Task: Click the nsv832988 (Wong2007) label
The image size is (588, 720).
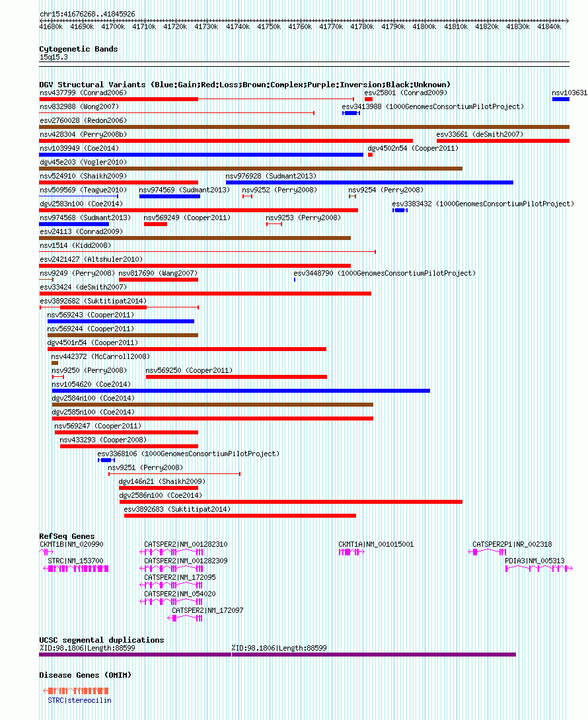Action: (79, 106)
